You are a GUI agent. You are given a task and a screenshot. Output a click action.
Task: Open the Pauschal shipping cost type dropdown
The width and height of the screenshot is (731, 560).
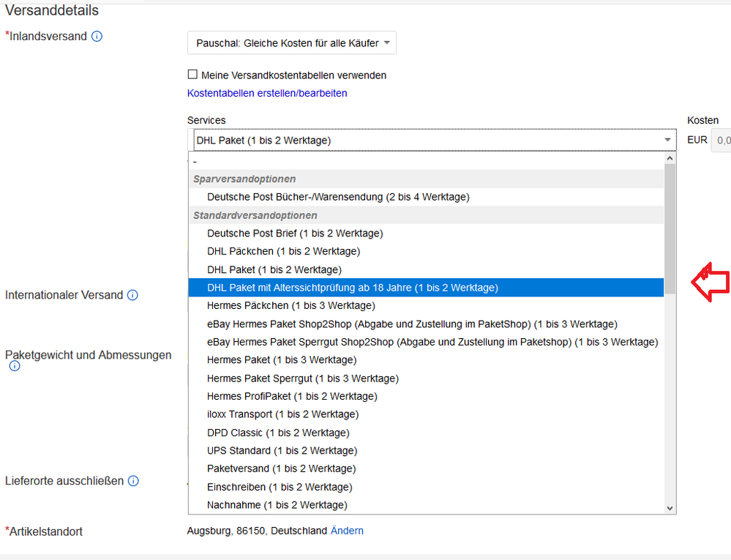click(x=291, y=43)
